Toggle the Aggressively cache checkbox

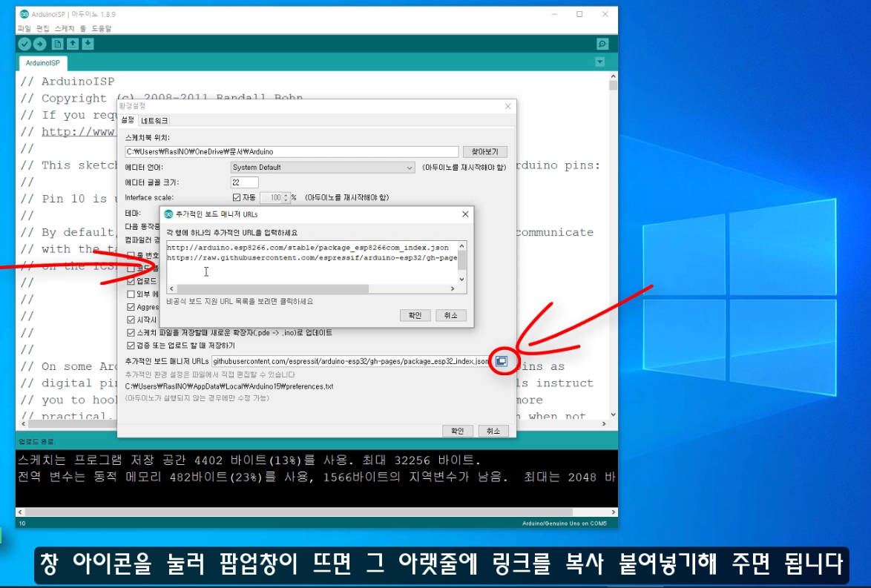(x=131, y=307)
